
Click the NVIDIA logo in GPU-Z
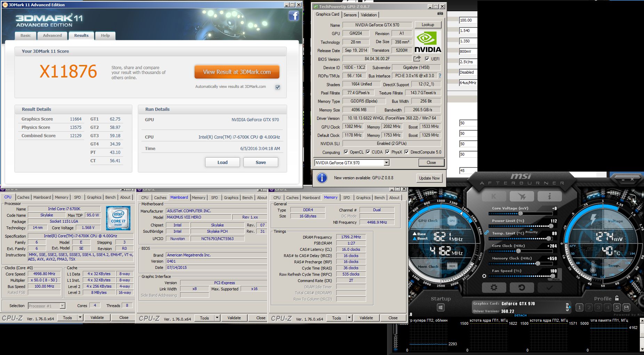tap(428, 42)
